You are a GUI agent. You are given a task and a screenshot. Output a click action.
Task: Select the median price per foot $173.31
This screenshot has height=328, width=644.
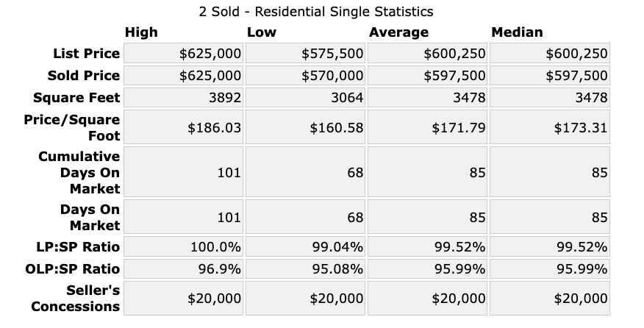pyautogui.click(x=580, y=127)
